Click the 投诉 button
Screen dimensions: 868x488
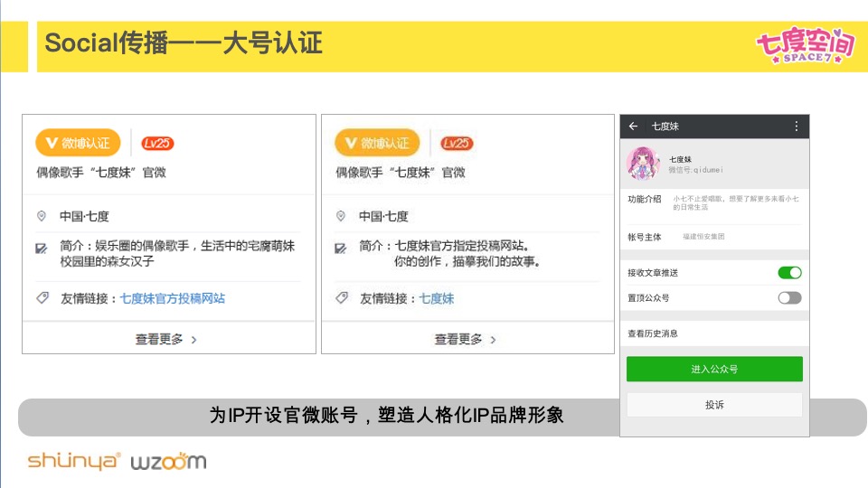pos(714,405)
